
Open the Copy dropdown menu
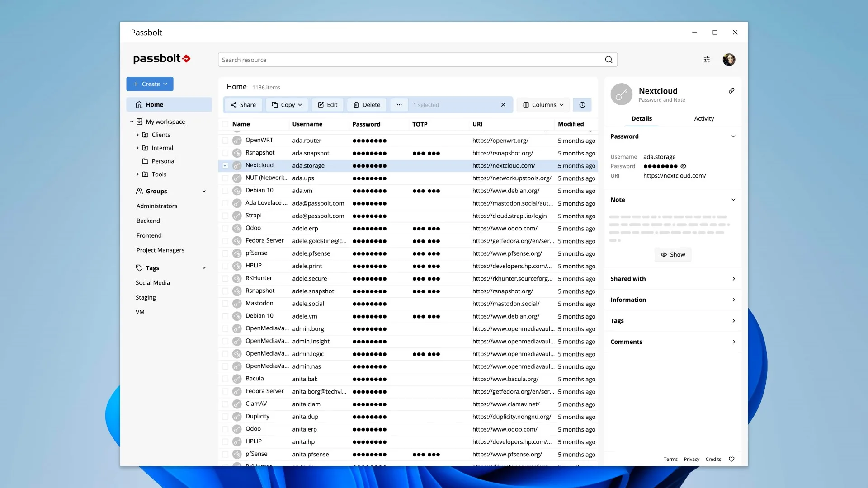287,105
